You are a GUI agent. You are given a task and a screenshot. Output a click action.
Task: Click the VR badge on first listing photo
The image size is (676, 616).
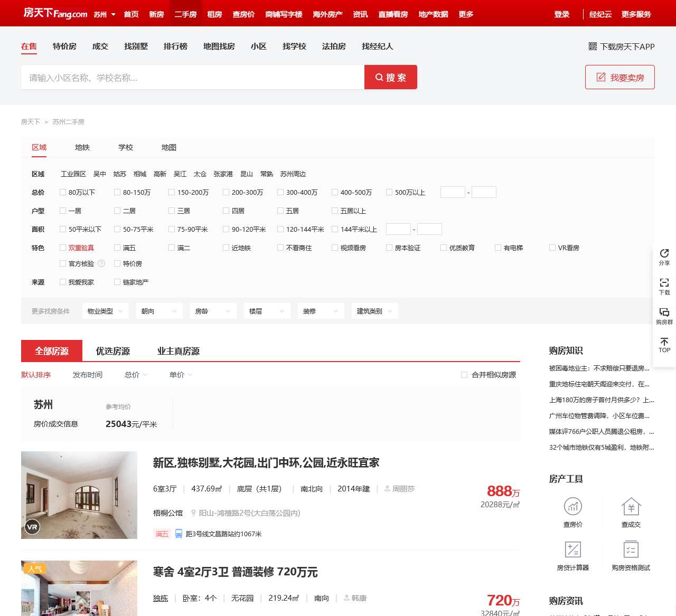pos(32,527)
